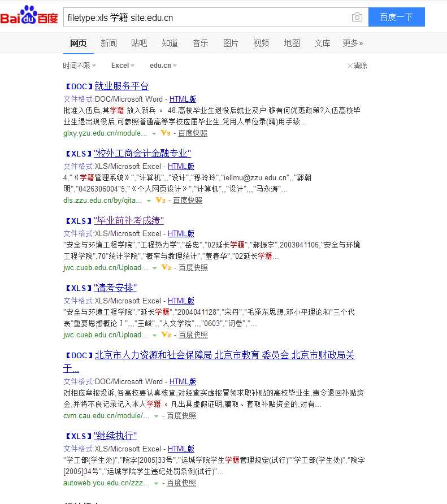Expand arrow beside glxy.yzu.edu.cn URL
This screenshot has height=504, width=447.
154,134
